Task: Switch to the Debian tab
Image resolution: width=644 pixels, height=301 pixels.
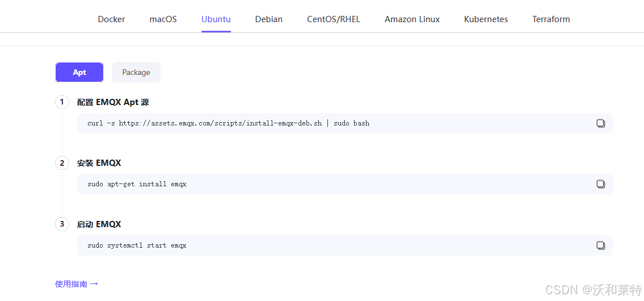Action: pyautogui.click(x=268, y=19)
